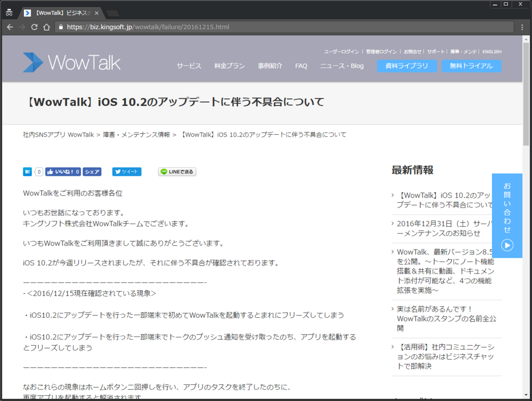The width and height of the screenshot is (532, 401).
Task: Open 料金プラン menu item
Action: [x=229, y=66]
